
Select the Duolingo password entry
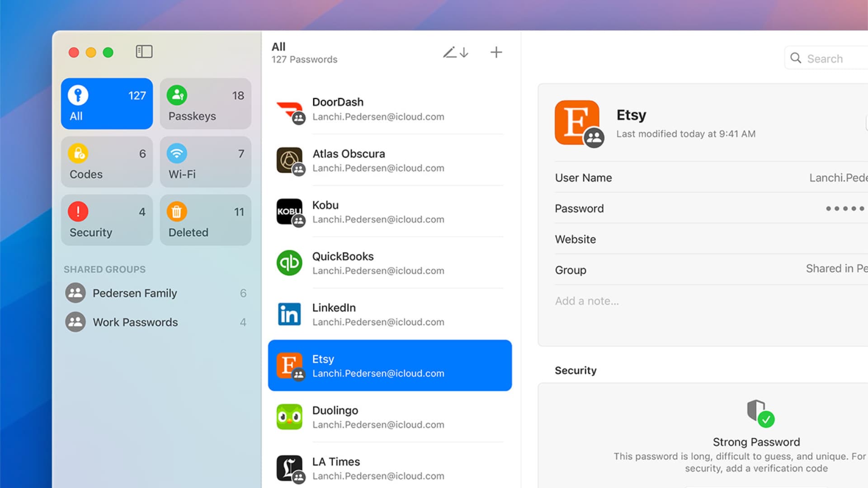point(390,417)
